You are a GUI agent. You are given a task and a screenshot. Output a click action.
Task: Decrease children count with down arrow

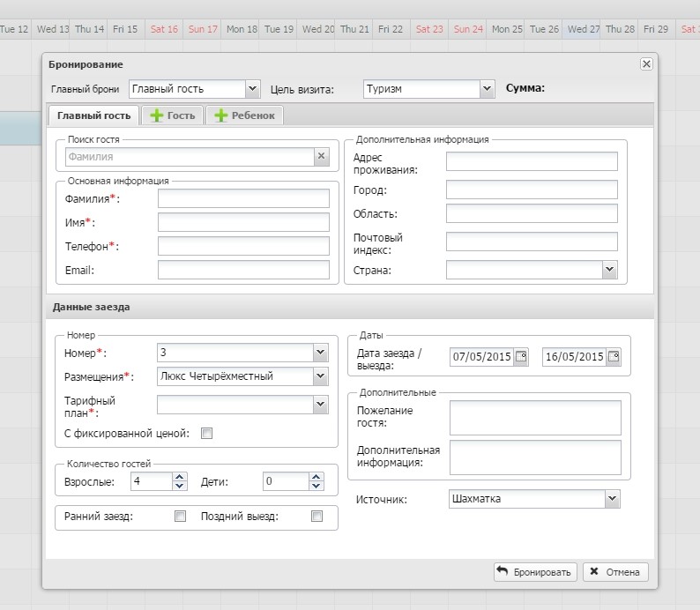pos(316,487)
